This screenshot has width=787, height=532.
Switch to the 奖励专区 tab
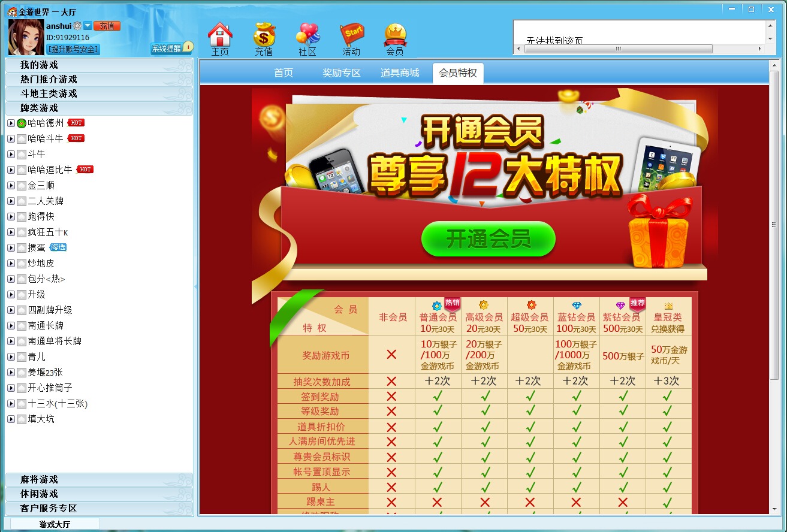pyautogui.click(x=342, y=73)
